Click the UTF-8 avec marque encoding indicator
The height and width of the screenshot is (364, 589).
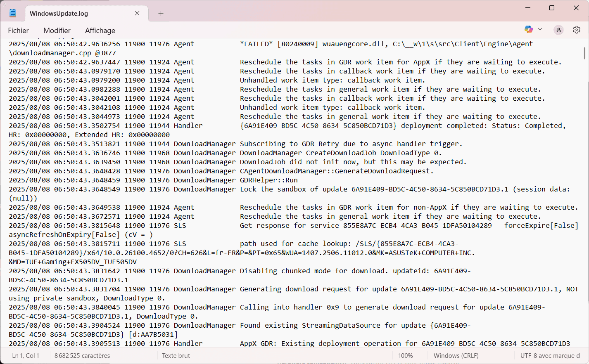[x=550, y=356]
